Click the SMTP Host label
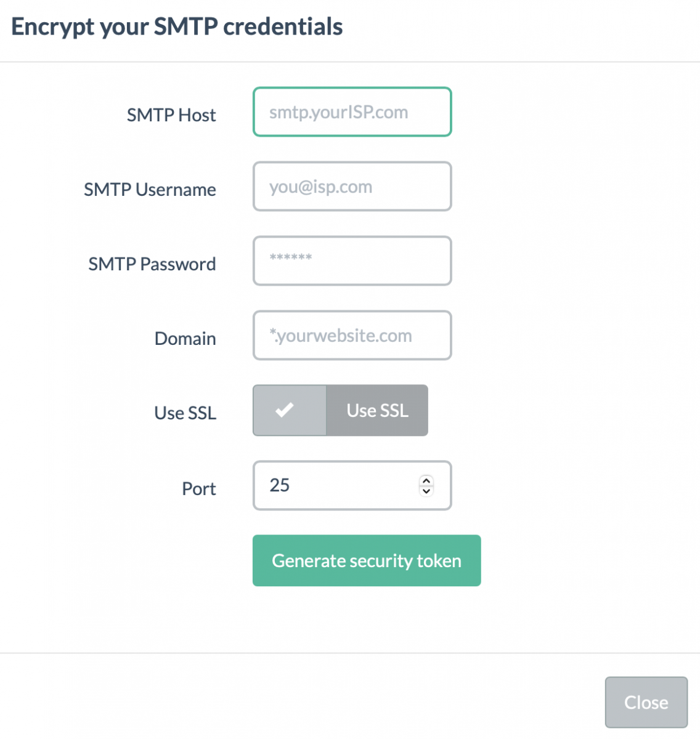The width and height of the screenshot is (700, 739). (x=171, y=115)
